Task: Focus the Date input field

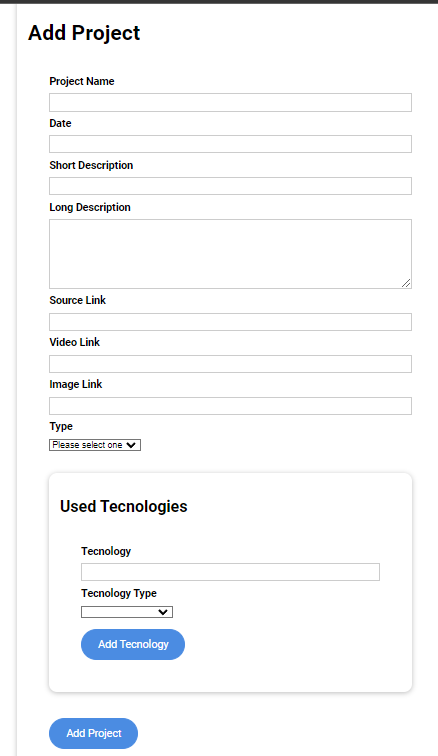Action: [230, 144]
